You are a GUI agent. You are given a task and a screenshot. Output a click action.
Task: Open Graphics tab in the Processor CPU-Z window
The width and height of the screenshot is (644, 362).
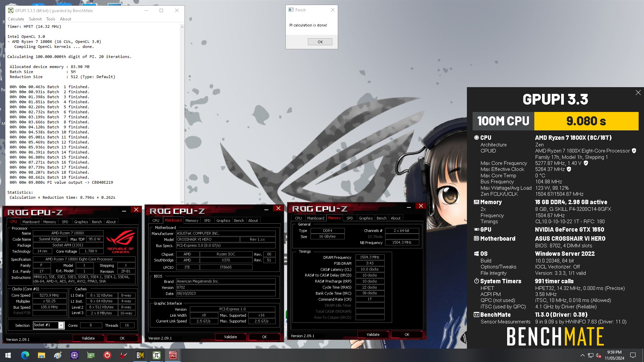(x=81, y=222)
